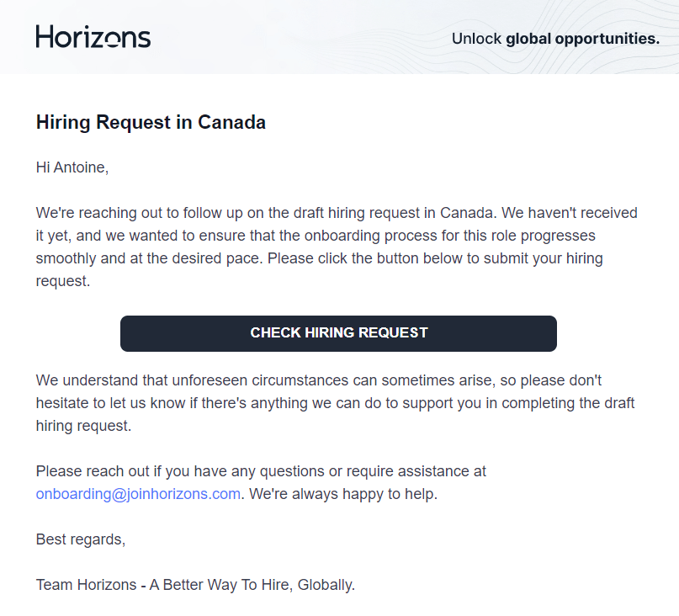This screenshot has width=679, height=616.
Task: Click the sentence "We're always happy to help."
Action: tap(343, 494)
